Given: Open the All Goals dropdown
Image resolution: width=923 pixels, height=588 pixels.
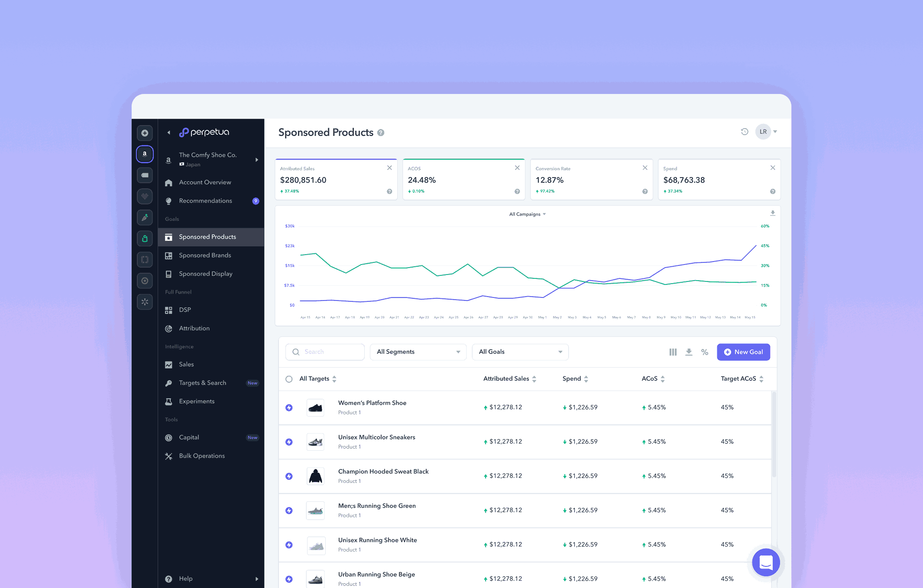Looking at the screenshot, I should click(x=520, y=352).
